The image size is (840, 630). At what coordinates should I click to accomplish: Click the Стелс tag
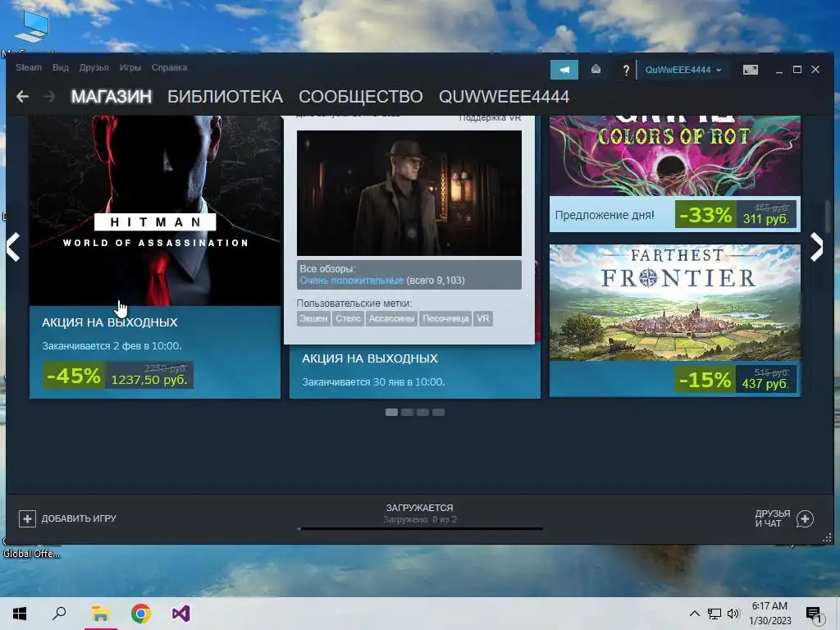348,319
